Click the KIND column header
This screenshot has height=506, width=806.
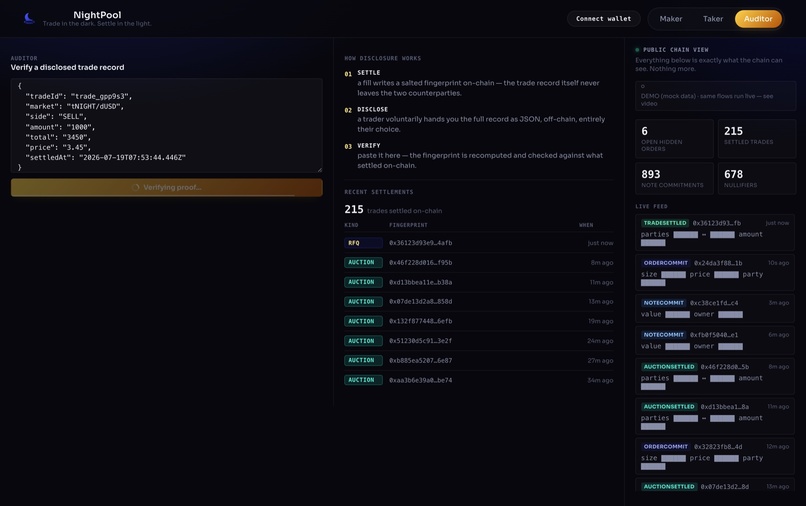click(x=351, y=225)
